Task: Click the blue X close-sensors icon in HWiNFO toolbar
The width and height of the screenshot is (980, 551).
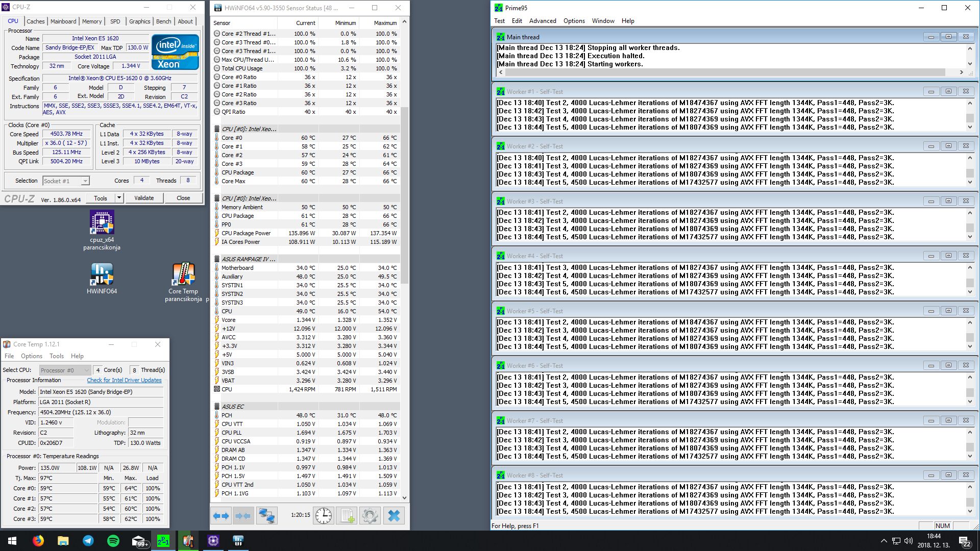Action: (x=394, y=516)
